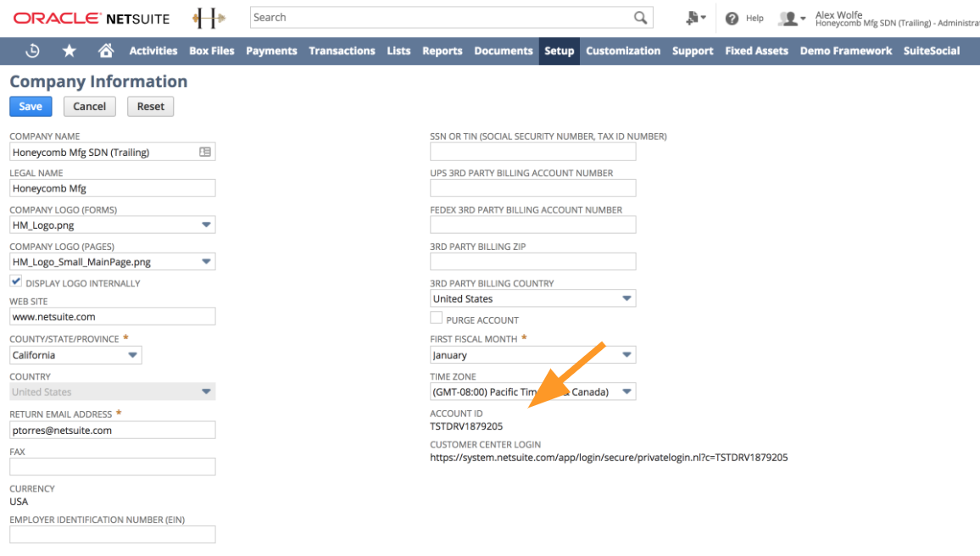Open the Alex Wolfe user profile icon

[790, 18]
